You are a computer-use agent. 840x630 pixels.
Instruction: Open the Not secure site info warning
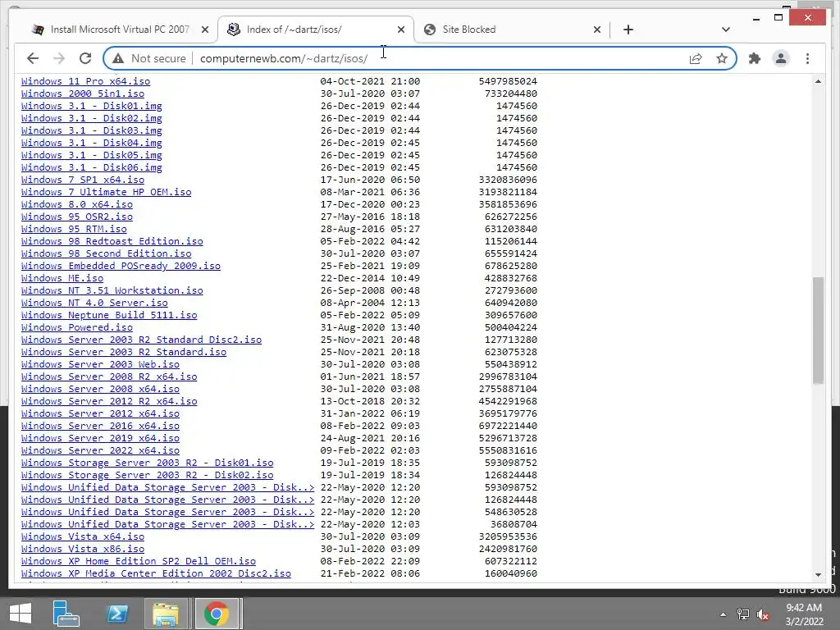click(149, 58)
